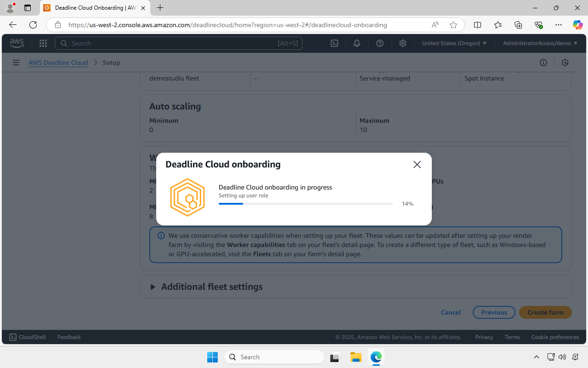Open the United States (Oregon) region dropdown
Screen dimensions: 588x368
(x=454, y=43)
